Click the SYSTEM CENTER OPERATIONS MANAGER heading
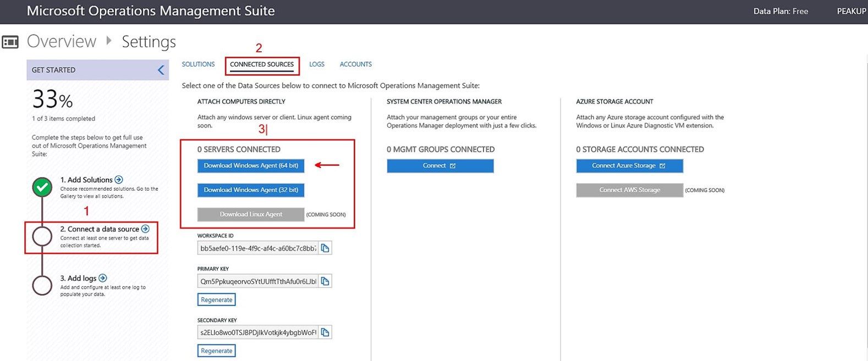Screen dimensions: 868x361 tap(444, 102)
